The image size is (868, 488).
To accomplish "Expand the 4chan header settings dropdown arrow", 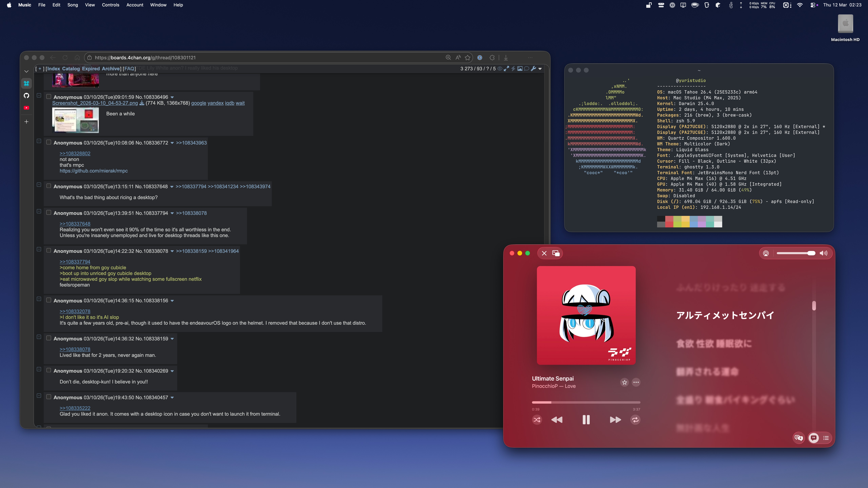I will coord(540,69).
